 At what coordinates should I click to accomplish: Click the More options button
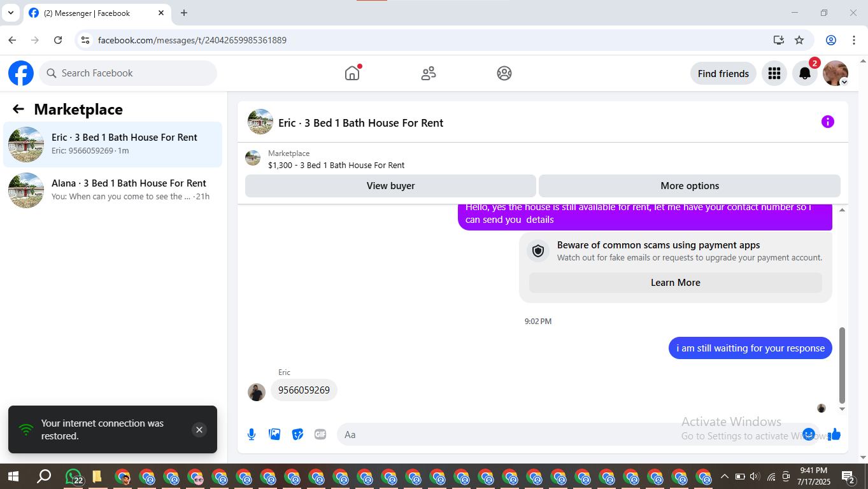point(690,186)
